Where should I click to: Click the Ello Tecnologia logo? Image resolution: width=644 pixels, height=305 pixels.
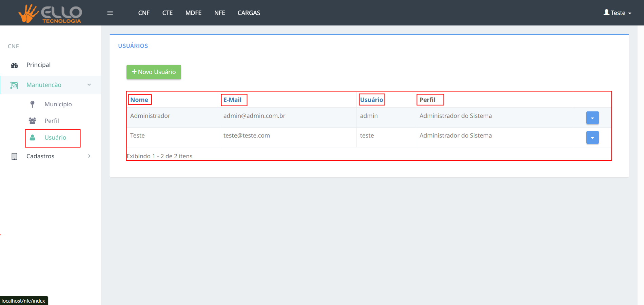[50, 14]
